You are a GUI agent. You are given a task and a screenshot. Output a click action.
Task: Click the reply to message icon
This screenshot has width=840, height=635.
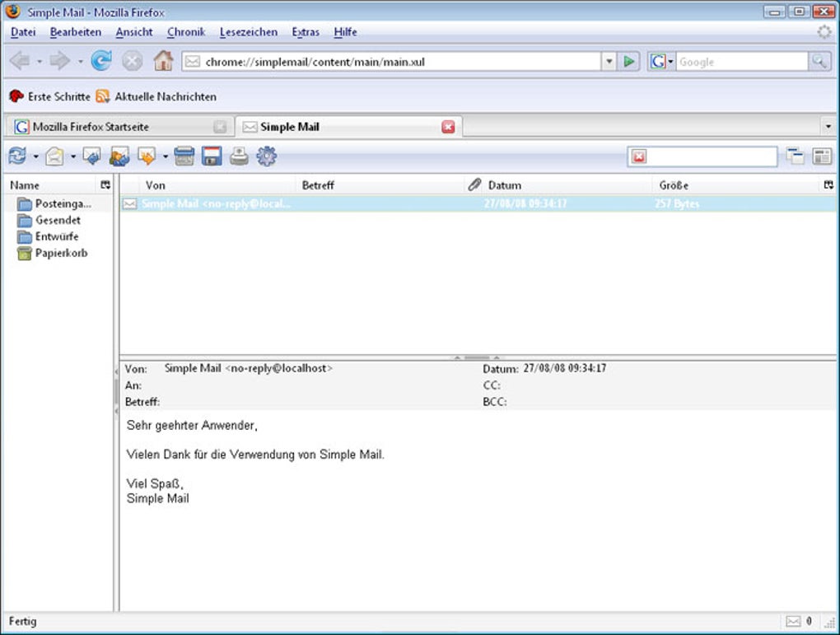(x=92, y=156)
